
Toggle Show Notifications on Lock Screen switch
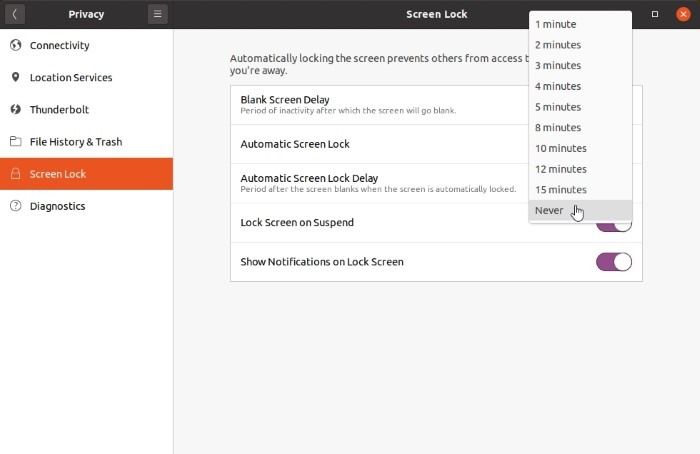pos(614,262)
